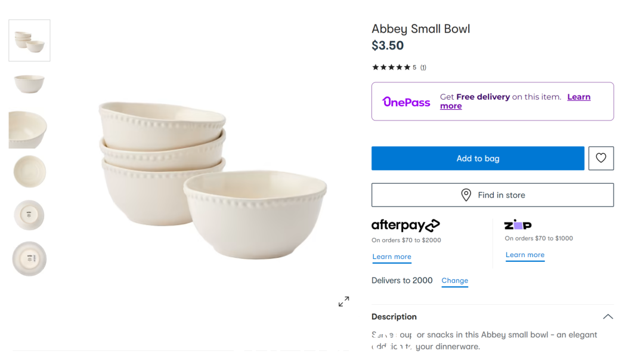Image resolution: width=644 pixels, height=355 pixels.
Task: Collapse the Description section chevron
Action: tap(608, 316)
